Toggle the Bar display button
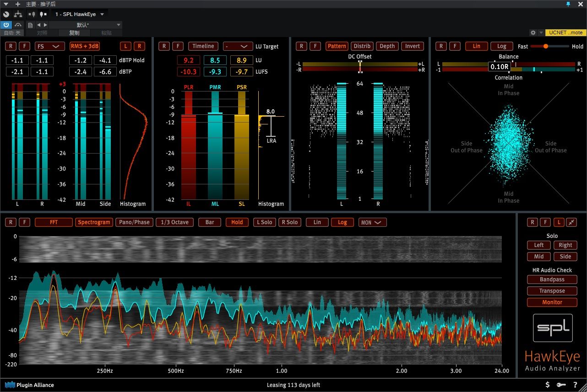The height and width of the screenshot is (392, 587). coord(210,222)
